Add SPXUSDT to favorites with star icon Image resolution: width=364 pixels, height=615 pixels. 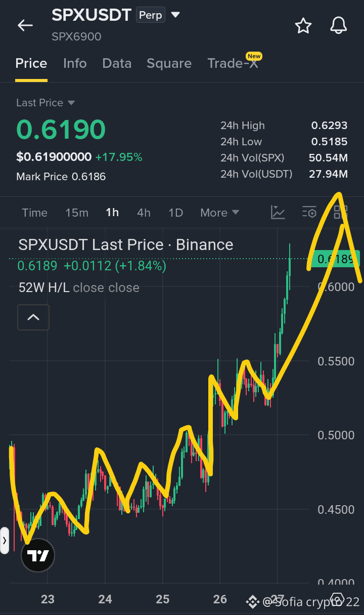303,25
